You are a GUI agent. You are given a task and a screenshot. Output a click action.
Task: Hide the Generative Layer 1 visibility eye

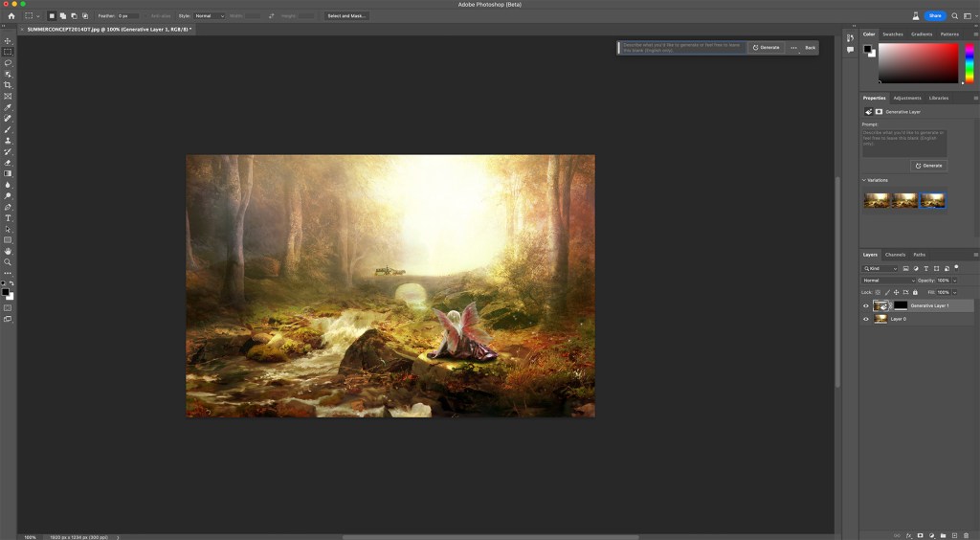tap(866, 305)
